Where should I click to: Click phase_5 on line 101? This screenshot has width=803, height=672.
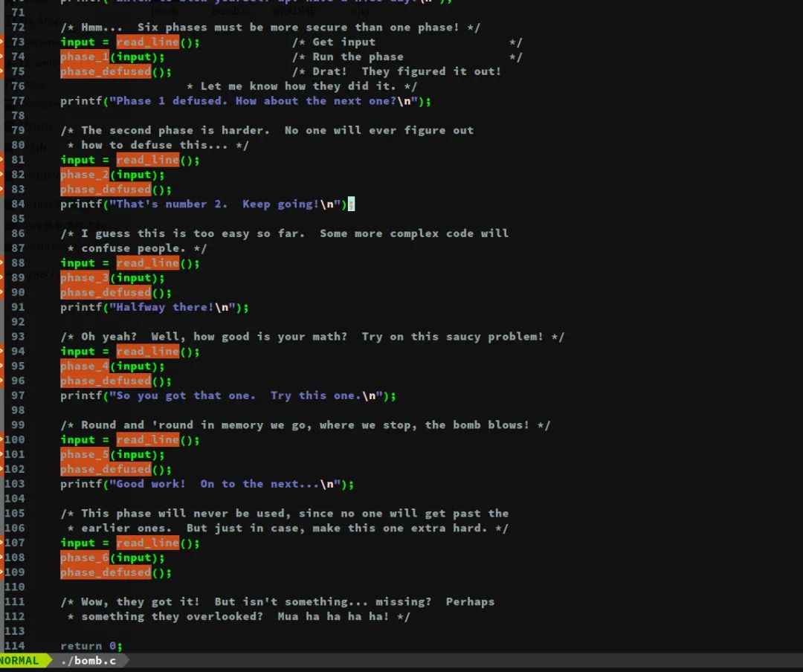point(85,454)
